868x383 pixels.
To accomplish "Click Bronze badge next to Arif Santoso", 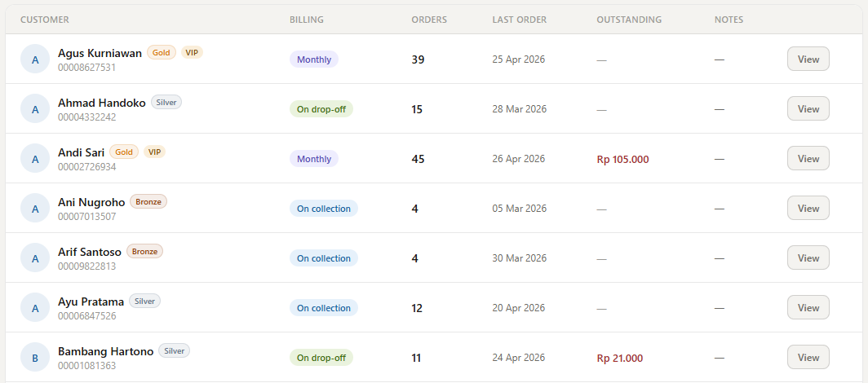I will tap(144, 252).
